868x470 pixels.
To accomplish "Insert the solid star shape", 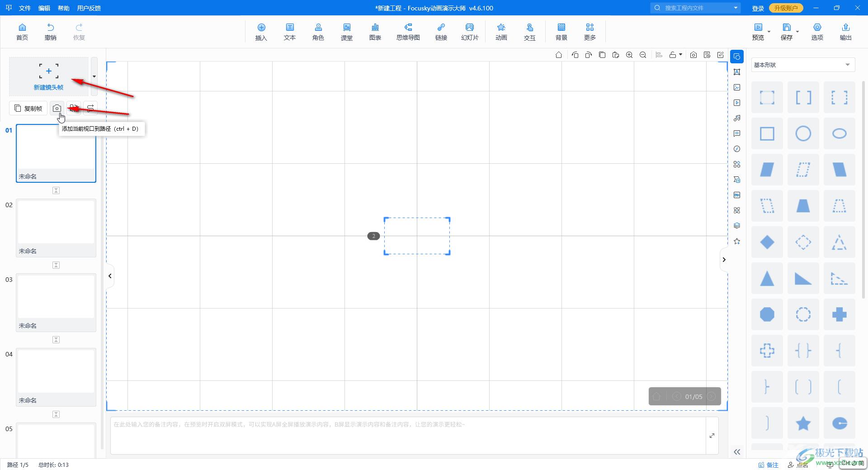I will pyautogui.click(x=803, y=423).
